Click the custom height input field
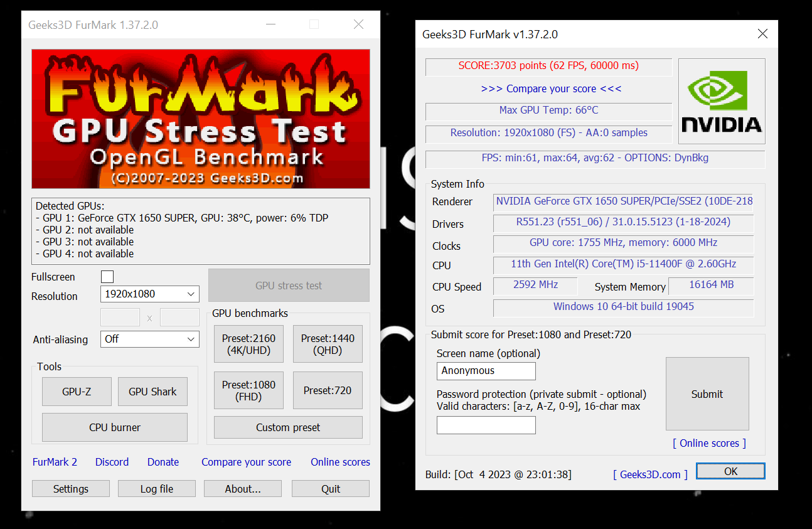The height and width of the screenshot is (529, 812). point(179,318)
